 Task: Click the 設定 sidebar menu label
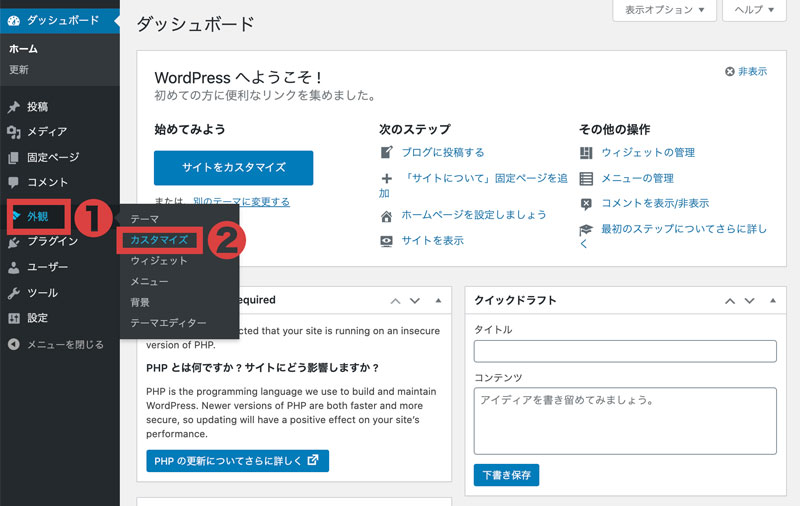pos(38,318)
